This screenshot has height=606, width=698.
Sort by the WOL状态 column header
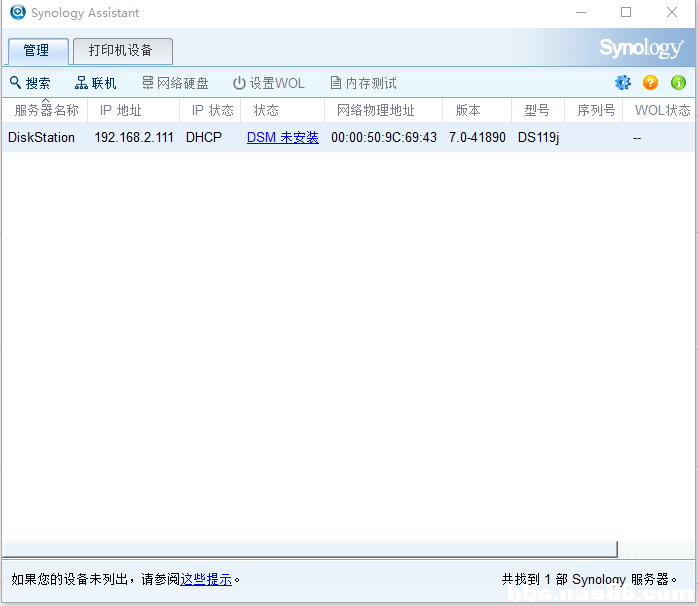(659, 110)
